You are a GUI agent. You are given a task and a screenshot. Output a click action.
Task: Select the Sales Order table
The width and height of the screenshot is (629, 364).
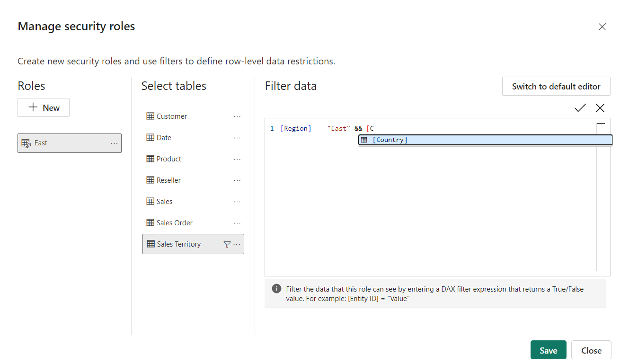[174, 222]
